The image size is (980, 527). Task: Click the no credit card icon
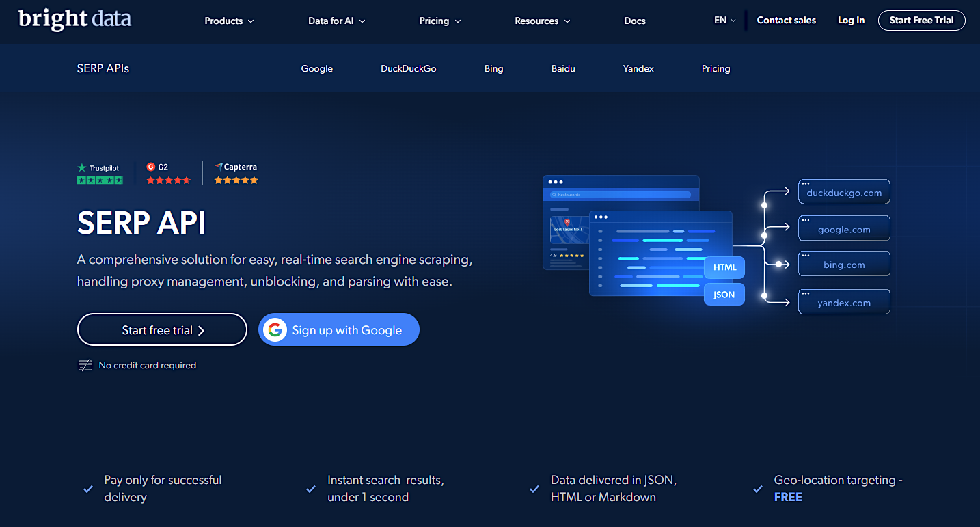coord(85,365)
